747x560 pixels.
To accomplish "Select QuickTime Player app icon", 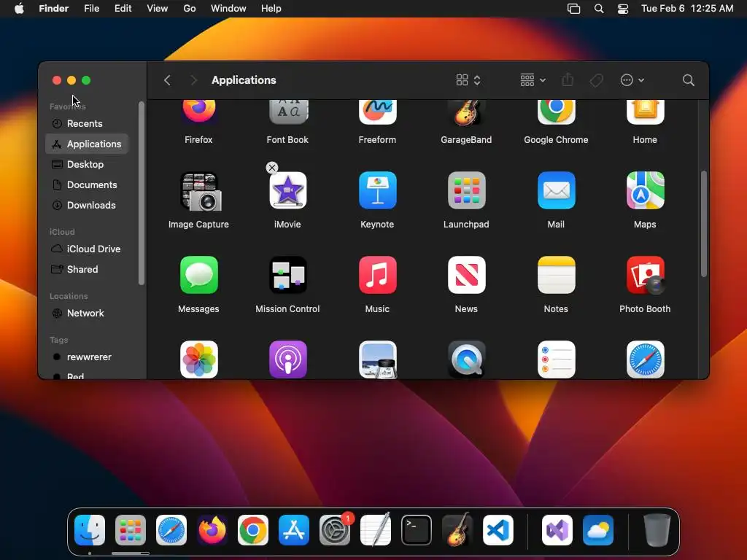I will click(466, 359).
